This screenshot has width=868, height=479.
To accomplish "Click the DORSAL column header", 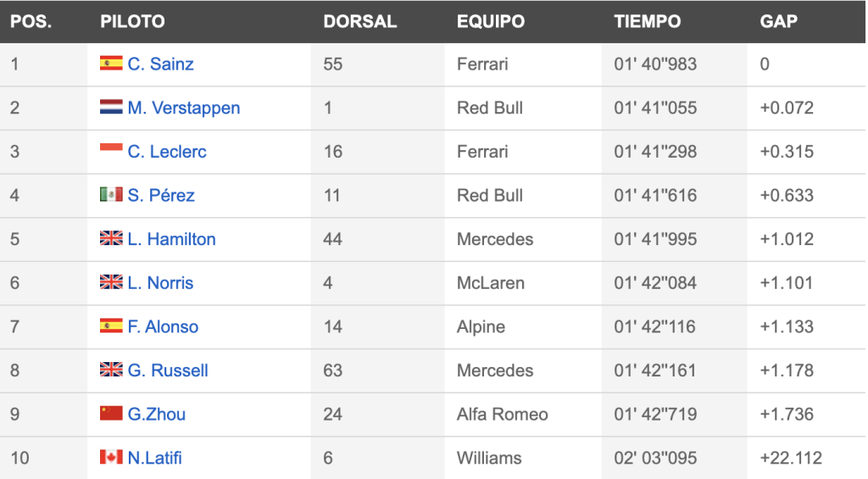I will point(359,21).
